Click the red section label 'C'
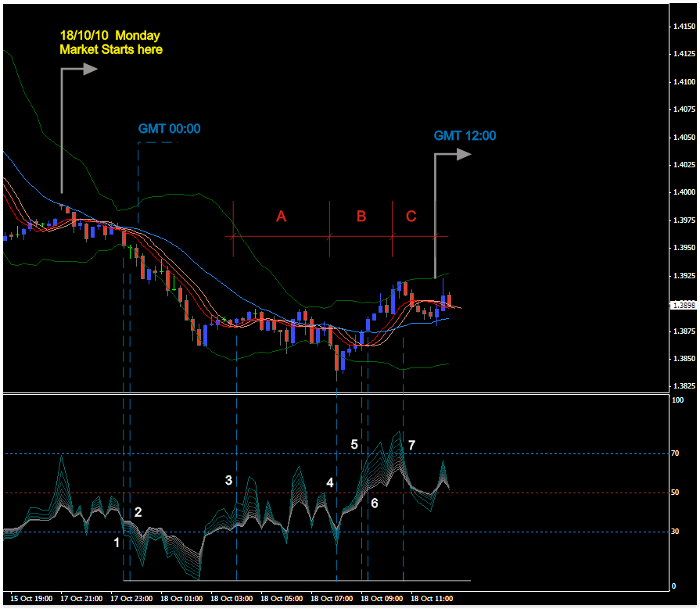Viewport: 700px width, 609px height. click(411, 217)
